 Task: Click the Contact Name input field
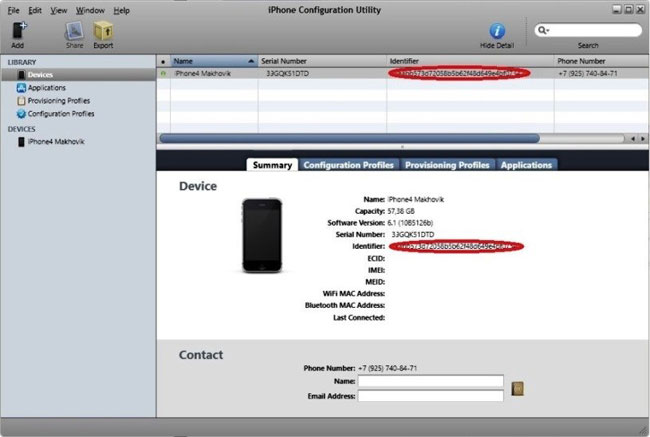[x=431, y=381]
